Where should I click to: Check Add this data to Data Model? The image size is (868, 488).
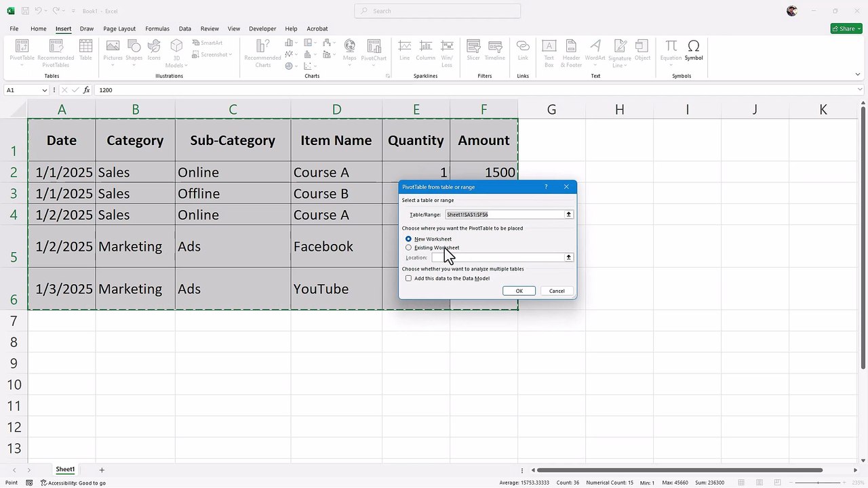[x=408, y=279]
